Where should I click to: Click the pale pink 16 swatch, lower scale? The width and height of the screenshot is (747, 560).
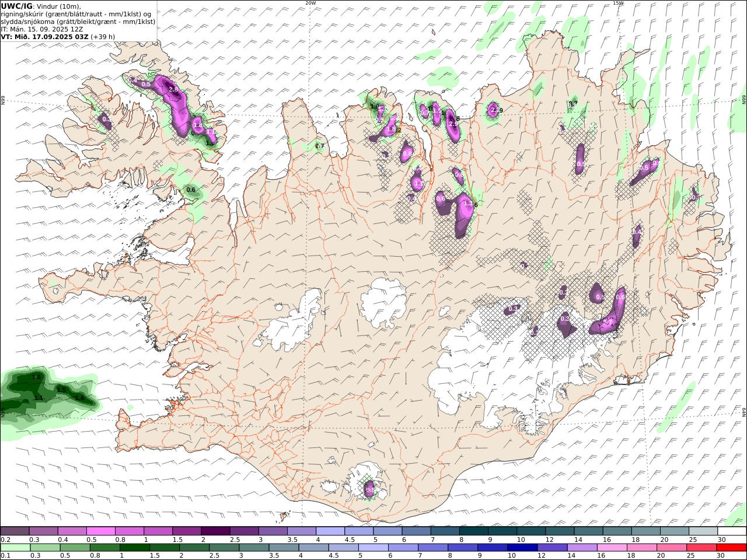[612, 548]
